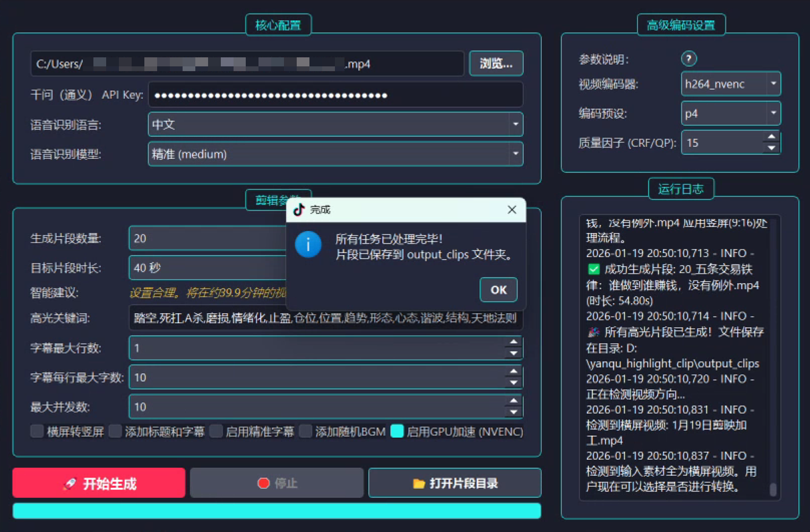The width and height of the screenshot is (810, 532).
Task: Close the 完成 dialog with the X
Action: coord(512,210)
